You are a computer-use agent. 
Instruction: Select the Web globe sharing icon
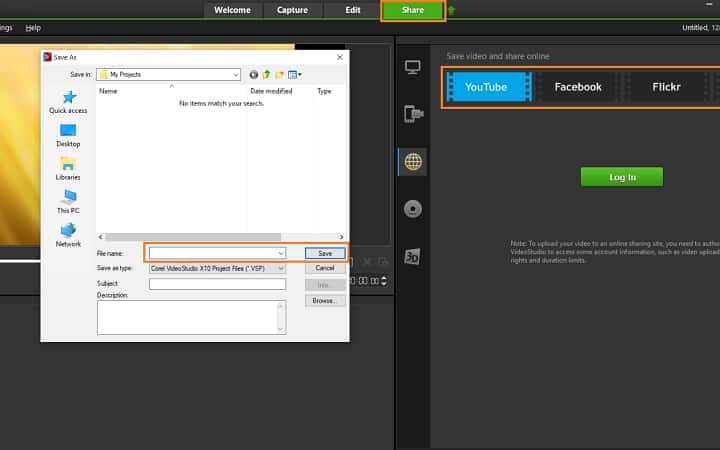tap(412, 161)
